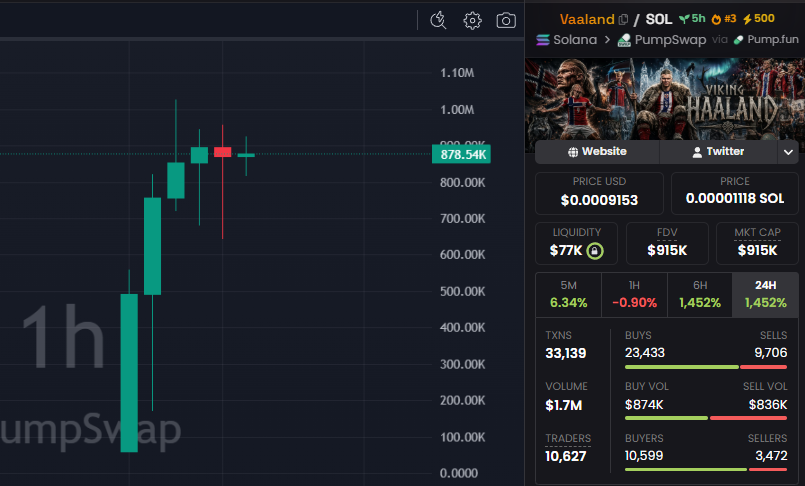
Task: Click the 1.00M price axis label
Action: (x=457, y=110)
